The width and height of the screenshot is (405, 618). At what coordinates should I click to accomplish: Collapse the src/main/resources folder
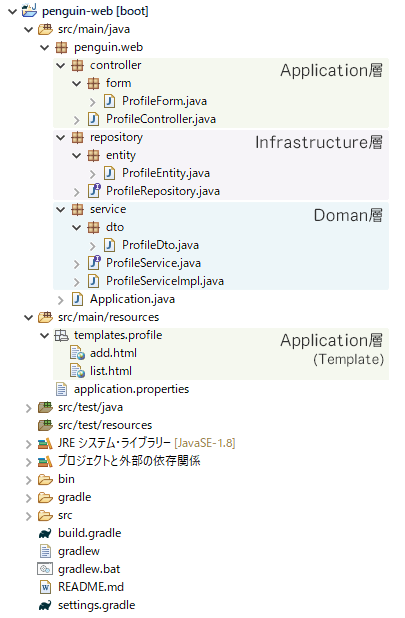[28, 317]
